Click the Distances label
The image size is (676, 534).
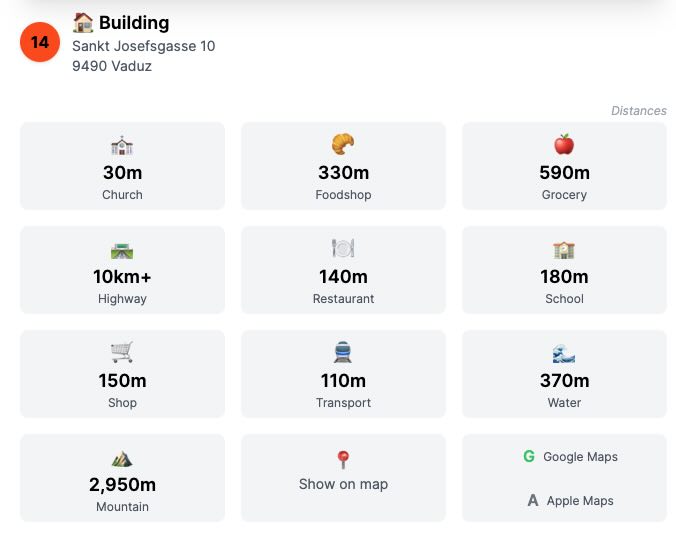click(638, 111)
